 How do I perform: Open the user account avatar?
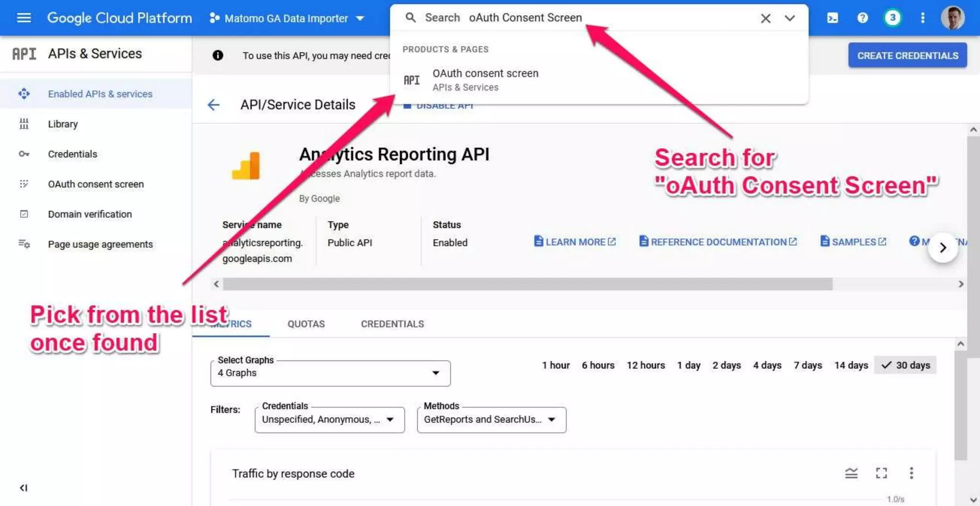(x=952, y=18)
